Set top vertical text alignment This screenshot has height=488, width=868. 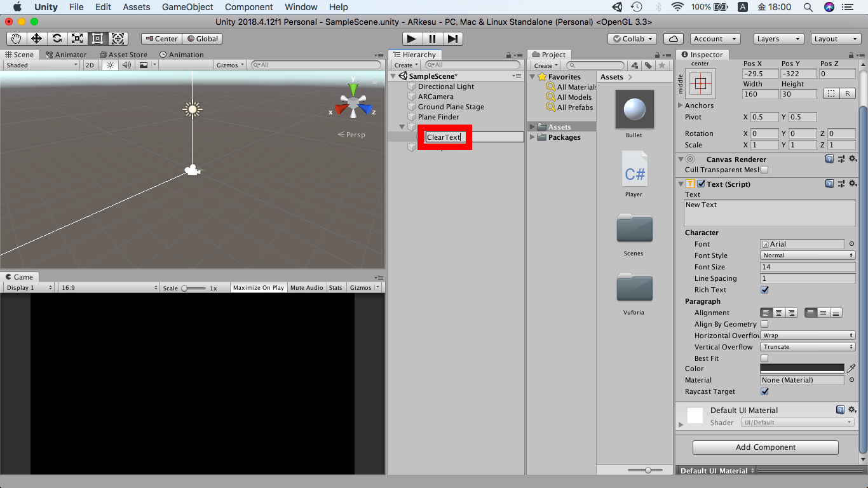pos(810,313)
